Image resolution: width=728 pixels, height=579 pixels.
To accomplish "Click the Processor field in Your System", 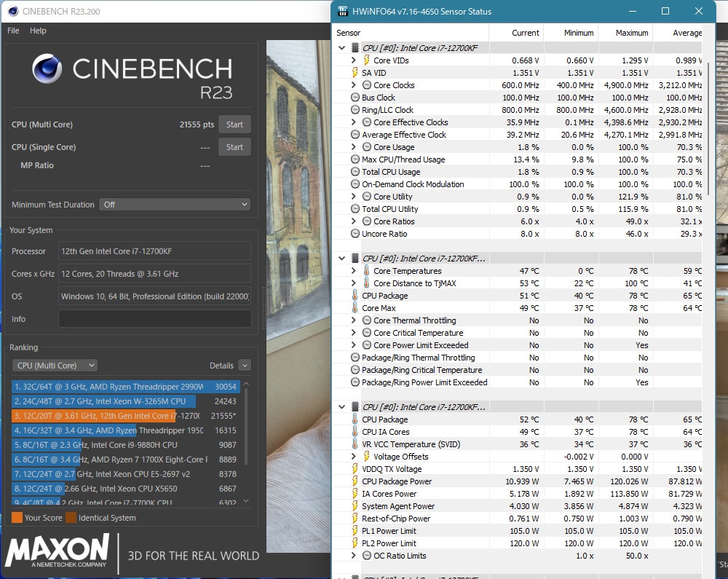I will [154, 251].
